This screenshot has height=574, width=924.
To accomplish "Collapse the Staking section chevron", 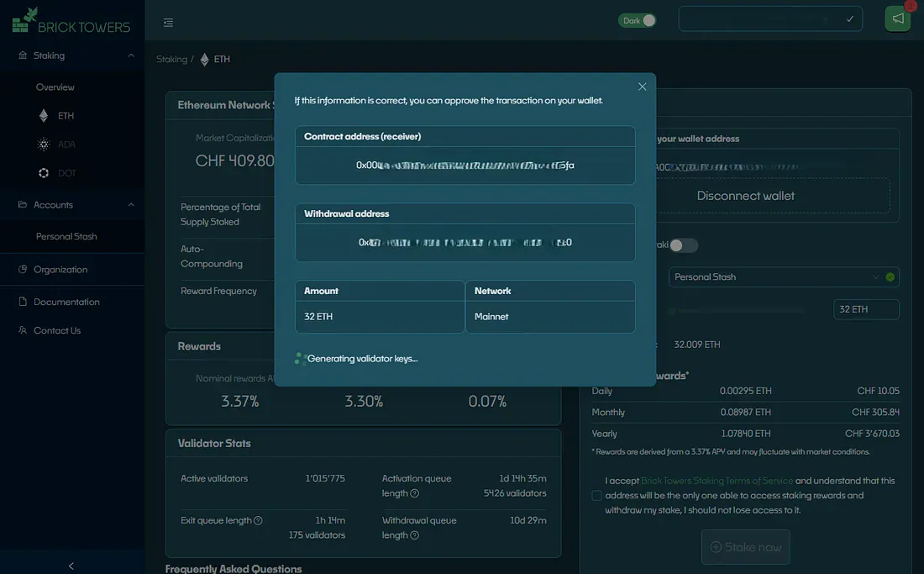I will click(x=131, y=55).
